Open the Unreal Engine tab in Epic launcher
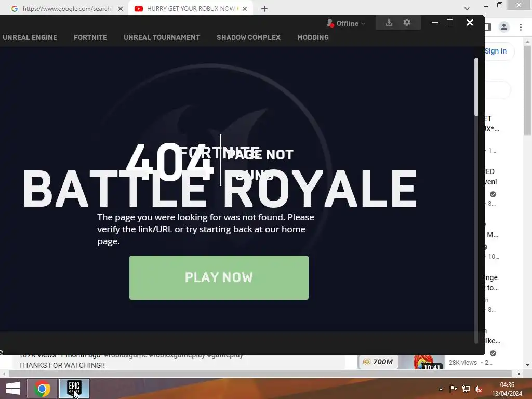The image size is (532, 399). coord(30,37)
